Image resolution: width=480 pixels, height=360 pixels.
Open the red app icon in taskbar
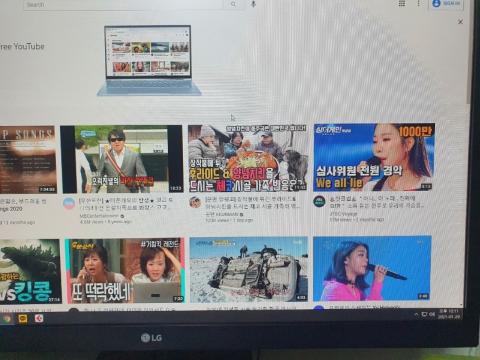[x=39, y=318]
